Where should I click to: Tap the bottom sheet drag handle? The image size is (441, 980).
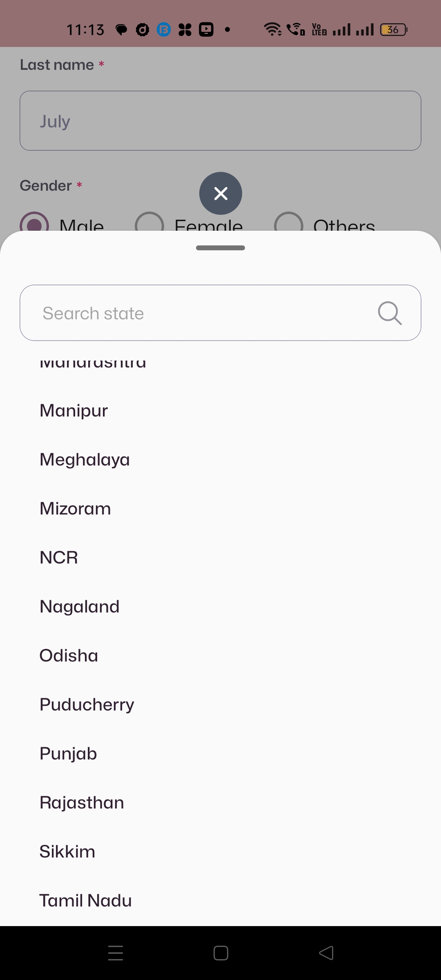(x=220, y=248)
